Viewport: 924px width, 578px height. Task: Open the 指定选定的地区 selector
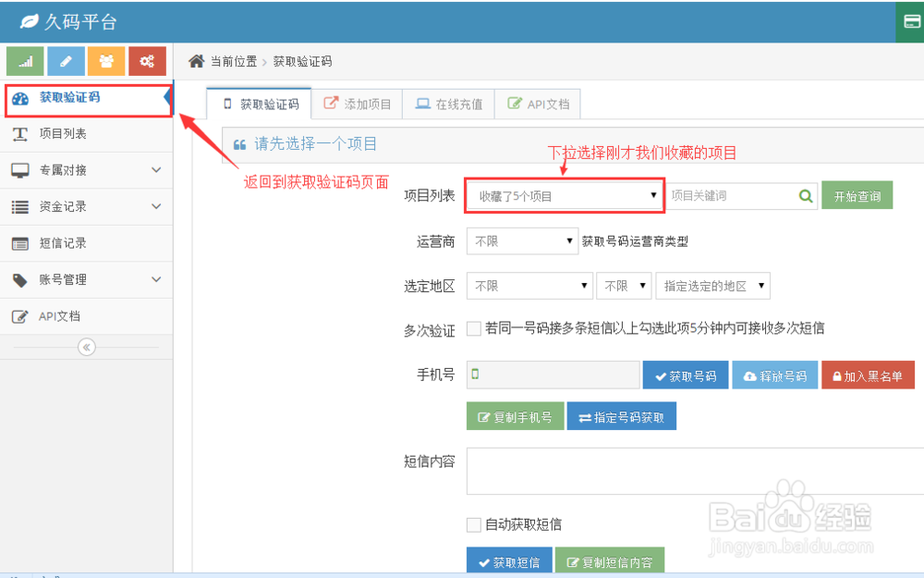click(x=712, y=285)
